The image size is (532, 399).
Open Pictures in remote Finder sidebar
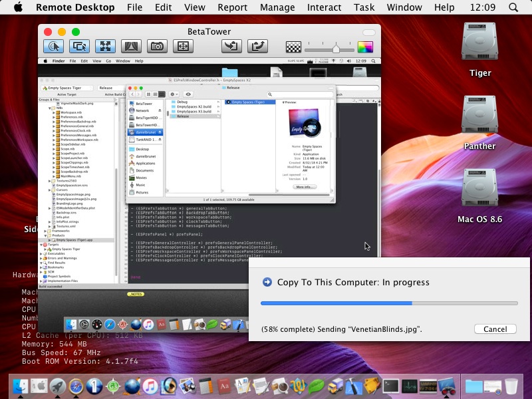point(142,192)
